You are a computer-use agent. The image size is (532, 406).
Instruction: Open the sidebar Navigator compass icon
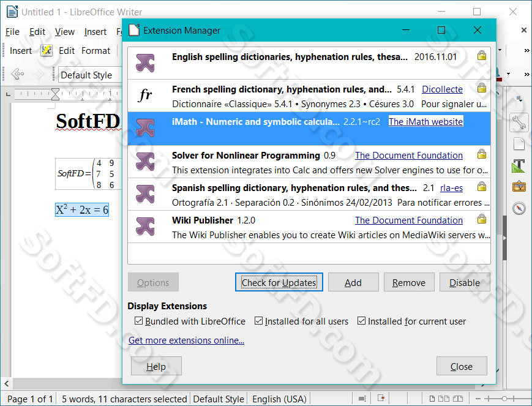coord(519,208)
